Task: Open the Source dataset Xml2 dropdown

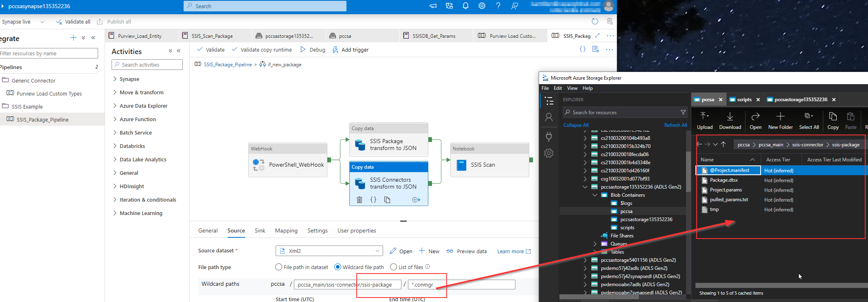Action: [x=329, y=251]
